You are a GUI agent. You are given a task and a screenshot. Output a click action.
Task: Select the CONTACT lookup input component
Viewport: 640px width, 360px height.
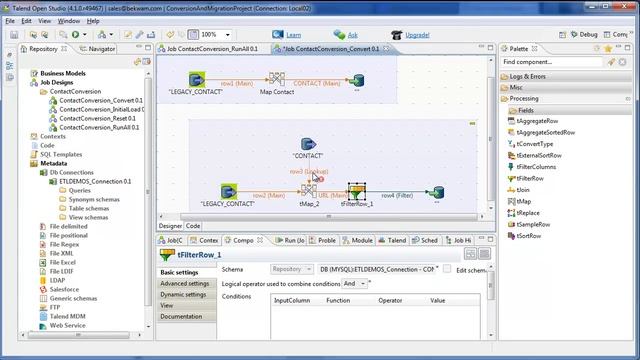308,144
